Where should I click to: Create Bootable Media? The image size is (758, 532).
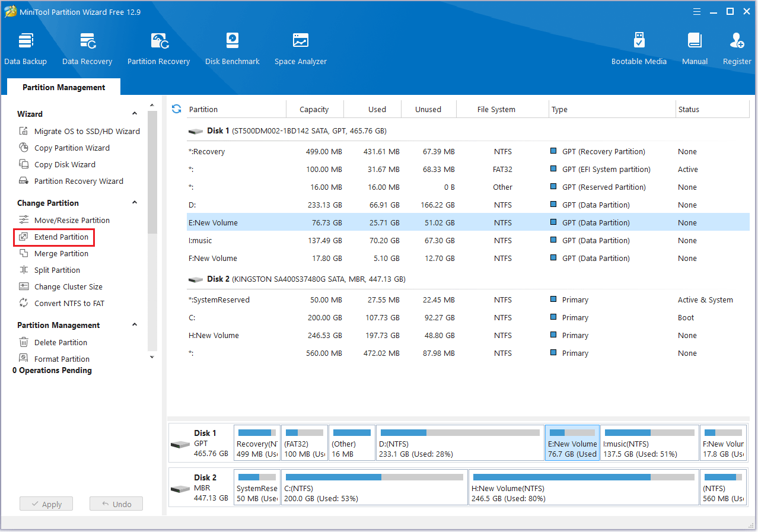click(639, 49)
